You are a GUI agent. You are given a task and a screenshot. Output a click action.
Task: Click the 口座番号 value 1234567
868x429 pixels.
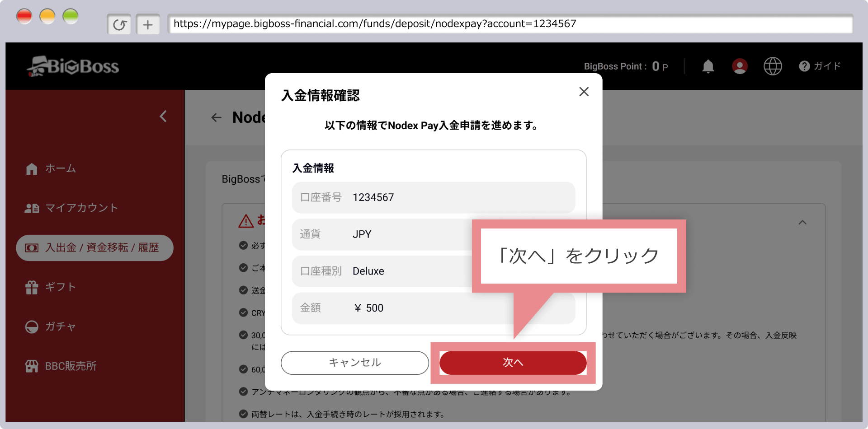click(373, 198)
